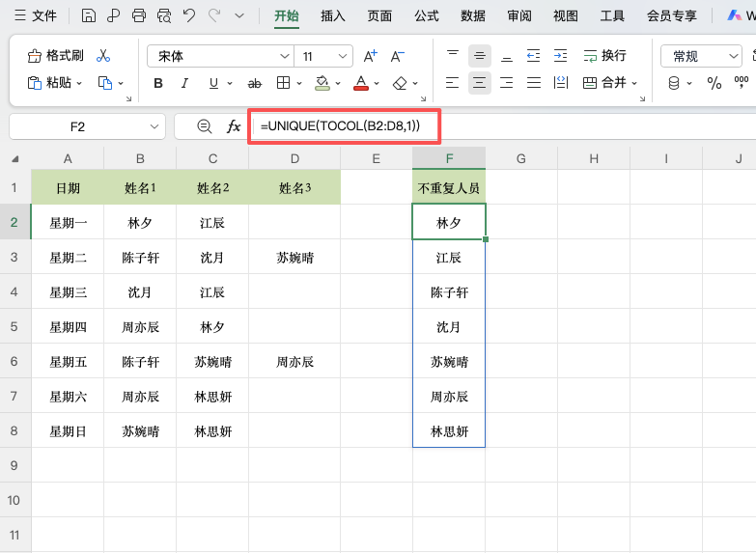Click the Print icon
756x553 pixels.
[139, 15]
